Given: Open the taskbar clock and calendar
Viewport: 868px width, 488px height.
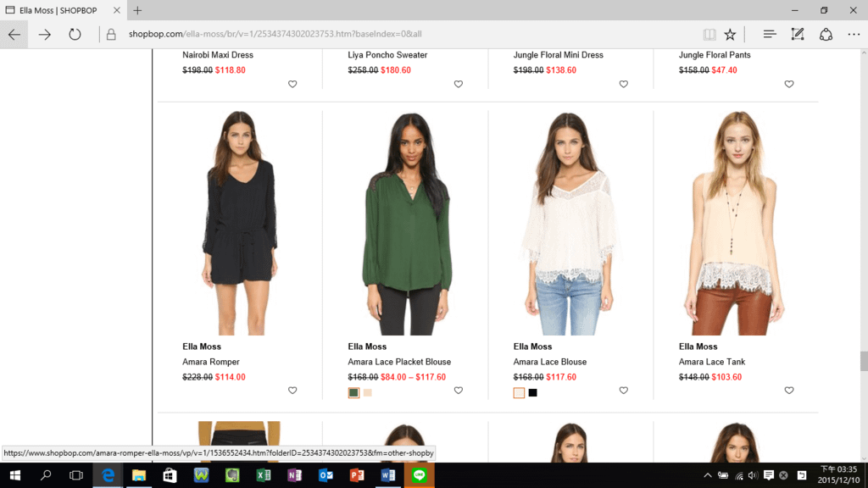Looking at the screenshot, I should click(x=838, y=475).
